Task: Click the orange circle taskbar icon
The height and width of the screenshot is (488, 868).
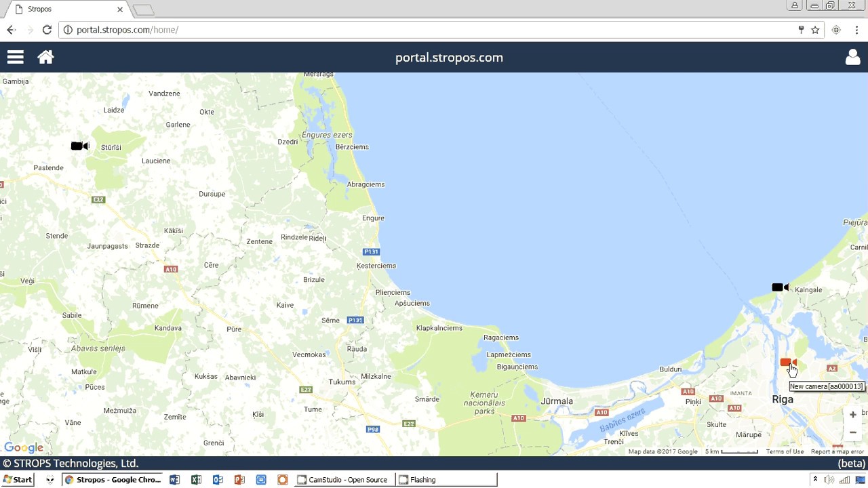Action: click(283, 480)
